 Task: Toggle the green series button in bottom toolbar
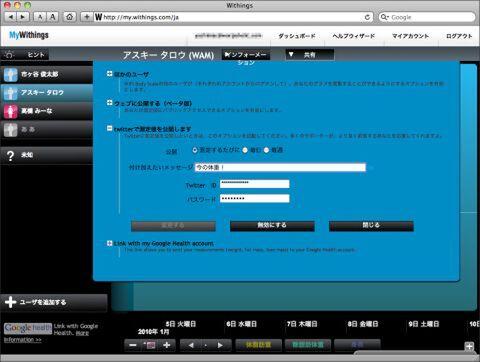point(308,345)
